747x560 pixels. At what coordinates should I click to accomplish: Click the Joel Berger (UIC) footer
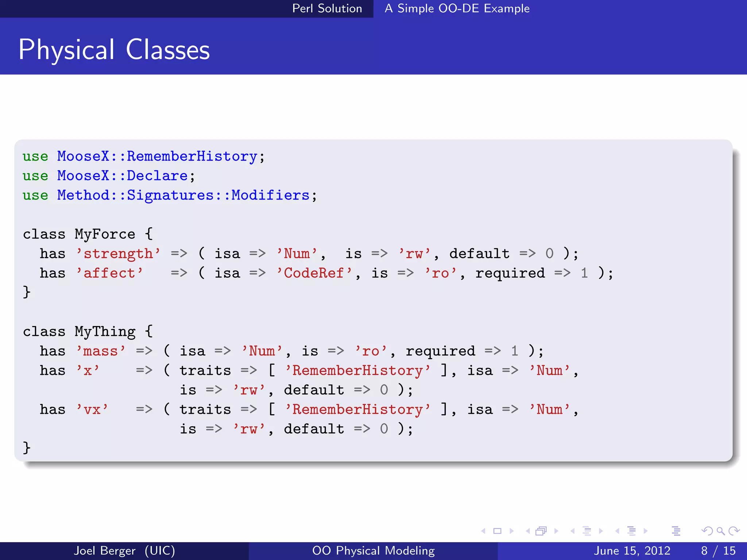point(124,551)
